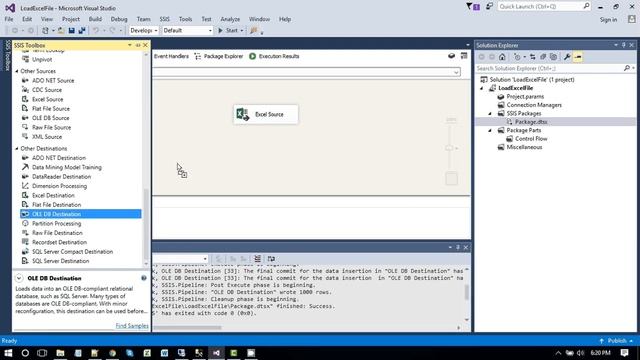Toggle word wrap in Output window
The width and height of the screenshot is (640, 360).
coord(271,258)
